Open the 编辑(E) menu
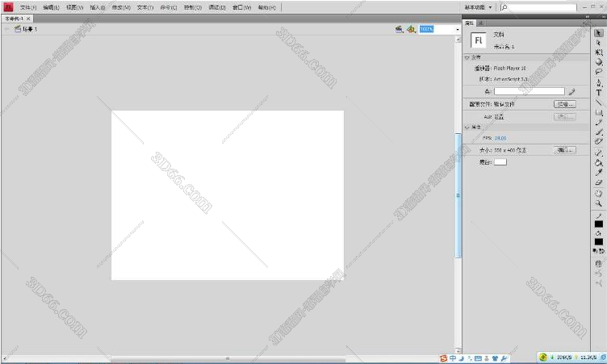Screen dimensions: 607x364 coord(51,7)
